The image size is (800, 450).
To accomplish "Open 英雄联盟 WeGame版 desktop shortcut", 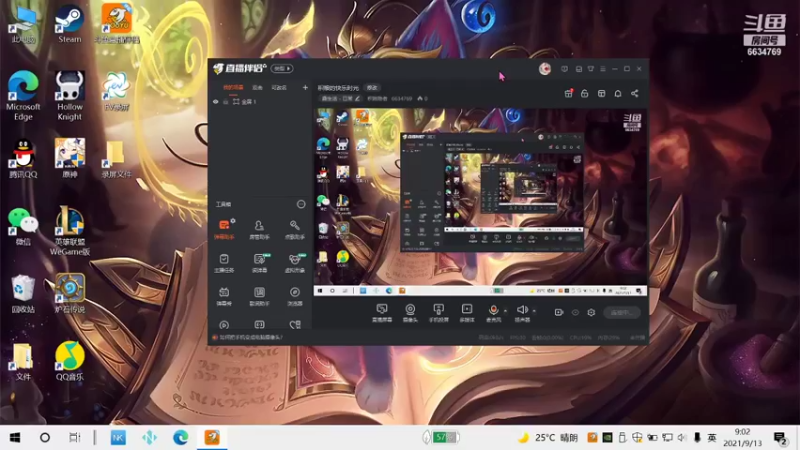I will pos(69,231).
